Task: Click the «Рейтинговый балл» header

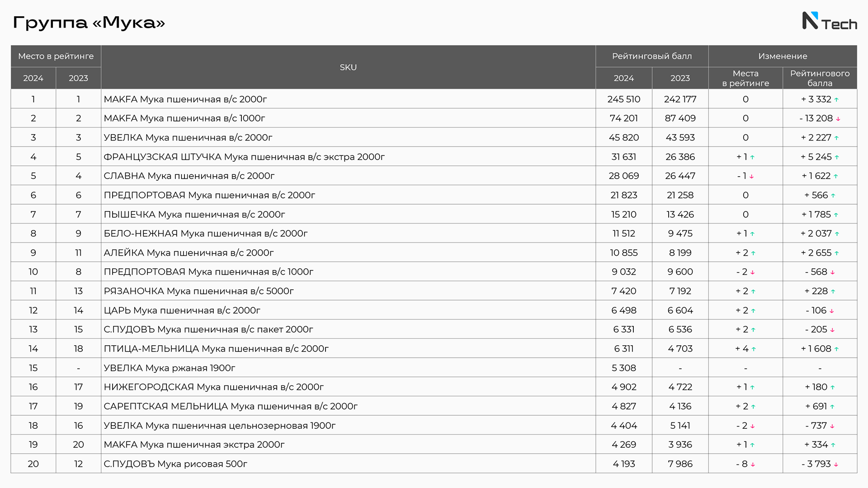Action: coord(652,56)
